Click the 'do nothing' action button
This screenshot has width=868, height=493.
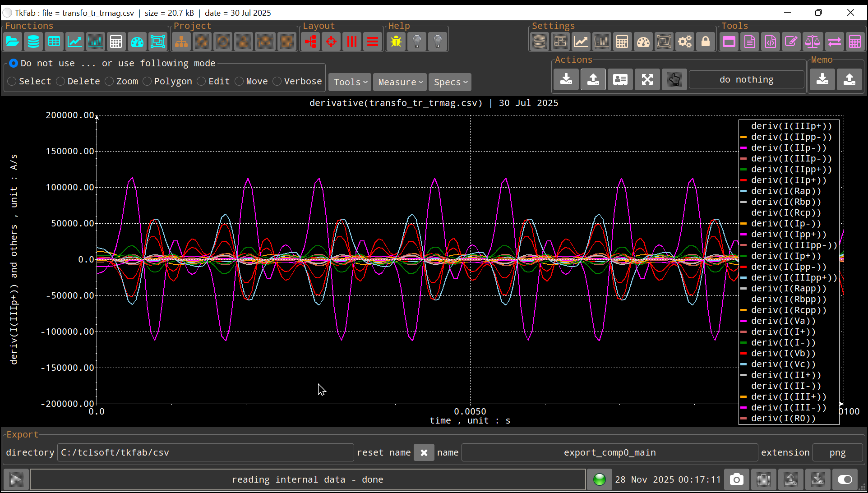(746, 80)
